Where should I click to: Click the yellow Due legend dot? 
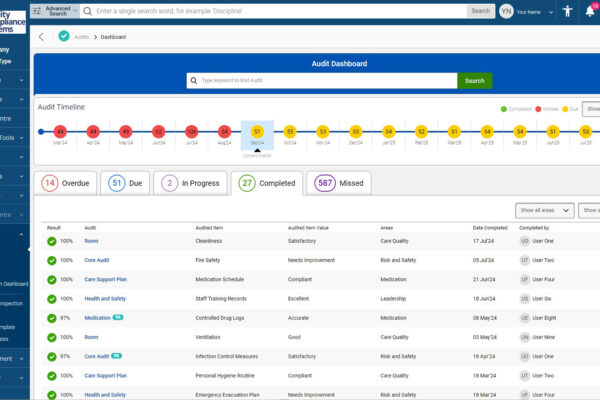(x=565, y=109)
